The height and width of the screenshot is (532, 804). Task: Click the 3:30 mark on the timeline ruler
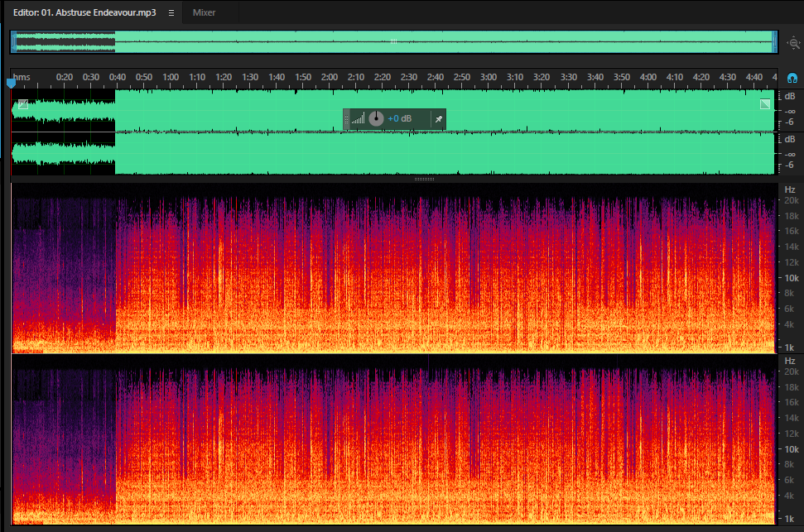coord(569,77)
